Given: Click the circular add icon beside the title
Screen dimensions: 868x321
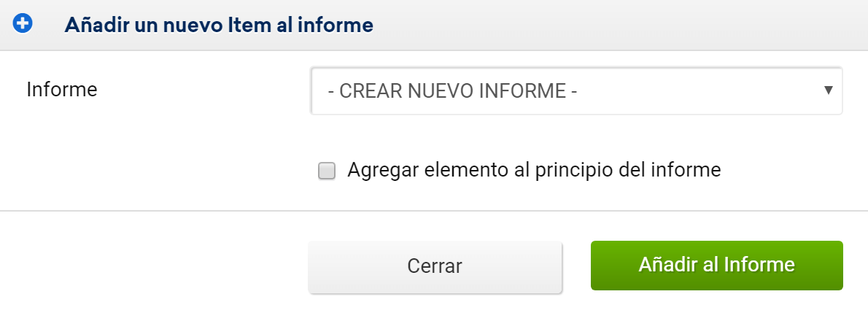Looking at the screenshot, I should [23, 24].
